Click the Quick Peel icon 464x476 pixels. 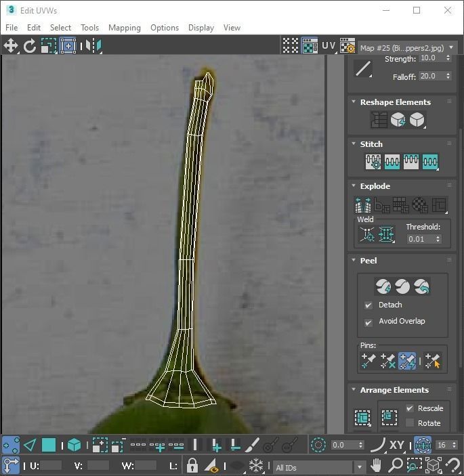click(x=383, y=286)
